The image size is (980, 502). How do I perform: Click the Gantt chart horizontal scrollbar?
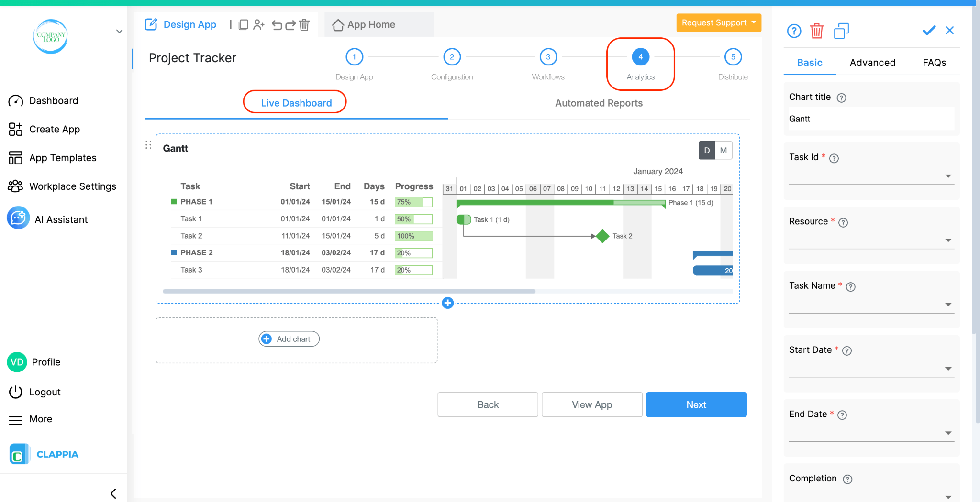click(x=349, y=291)
